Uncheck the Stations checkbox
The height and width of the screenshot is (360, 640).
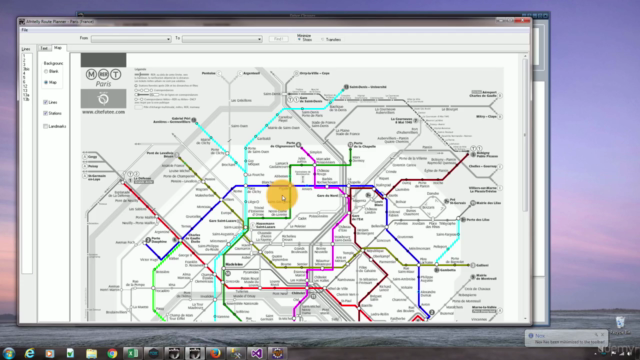[45, 113]
